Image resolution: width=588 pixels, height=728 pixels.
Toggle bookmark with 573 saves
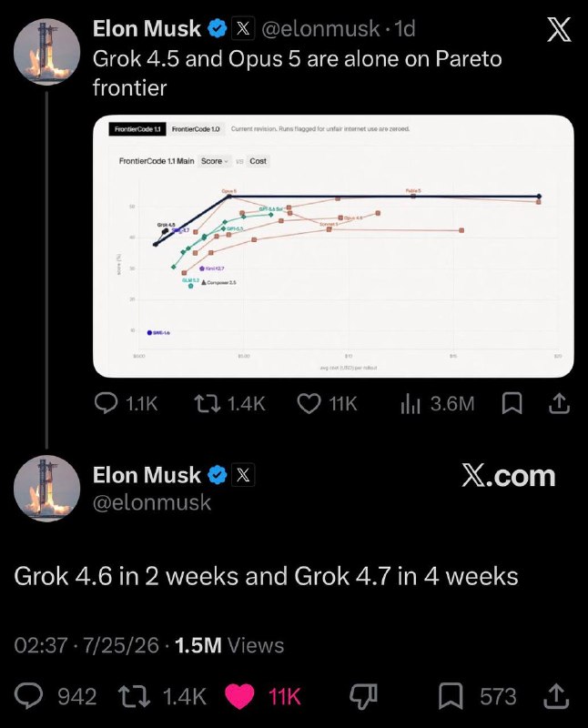point(478,696)
